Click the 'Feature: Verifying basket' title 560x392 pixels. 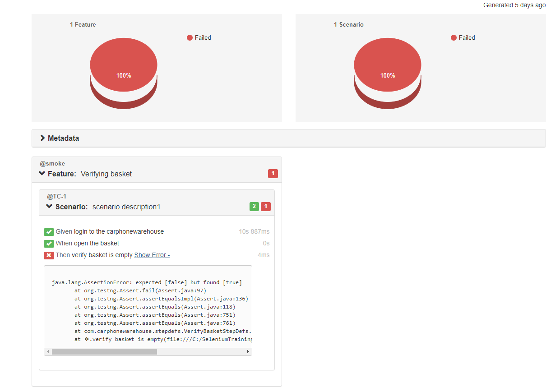pyautogui.click(x=90, y=174)
